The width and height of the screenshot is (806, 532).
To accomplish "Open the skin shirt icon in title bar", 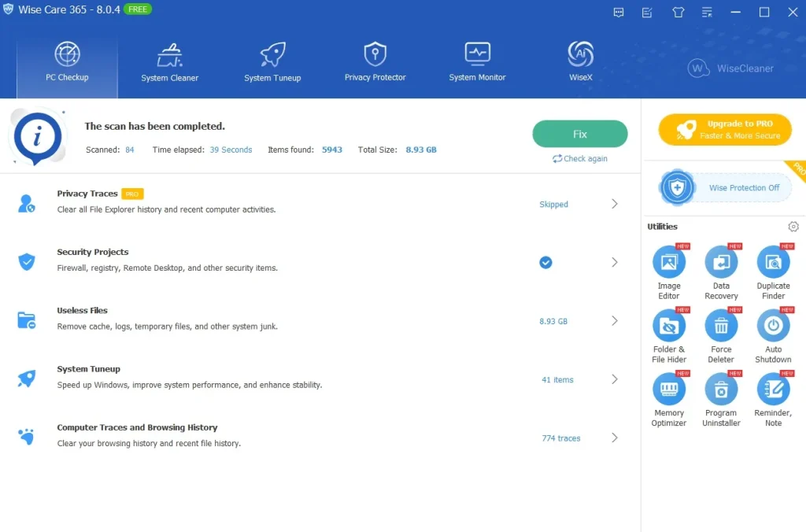I will pyautogui.click(x=678, y=13).
